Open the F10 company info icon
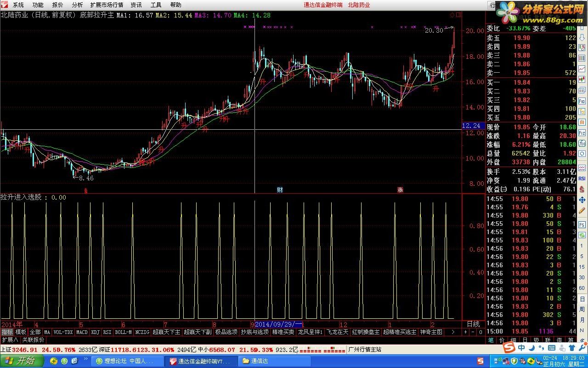The image size is (588, 368). pos(582,101)
